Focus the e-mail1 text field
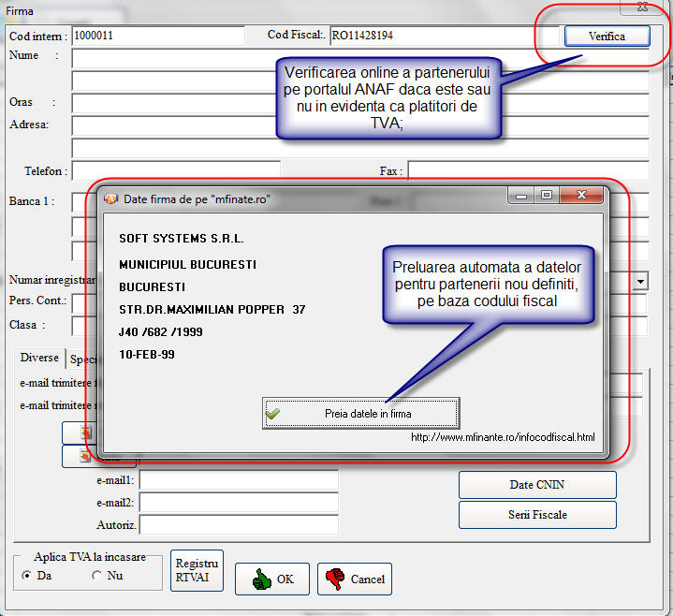The image size is (673, 616). point(238,479)
